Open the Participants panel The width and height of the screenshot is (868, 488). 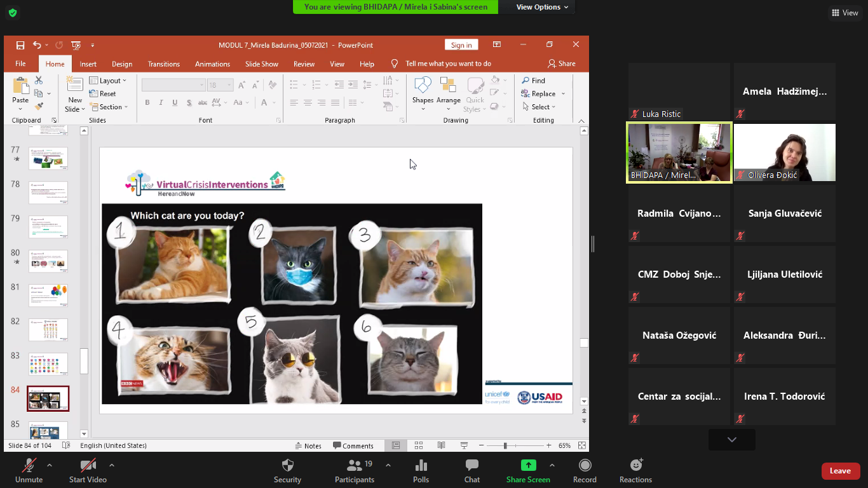pos(355,466)
